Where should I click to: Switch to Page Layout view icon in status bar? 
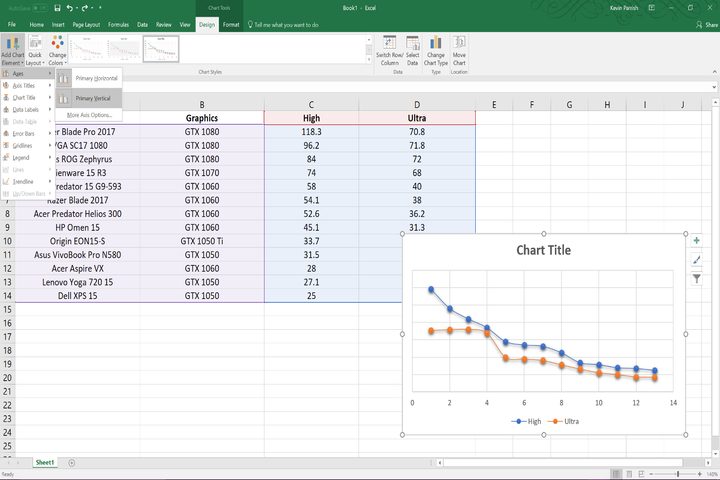click(x=629, y=474)
